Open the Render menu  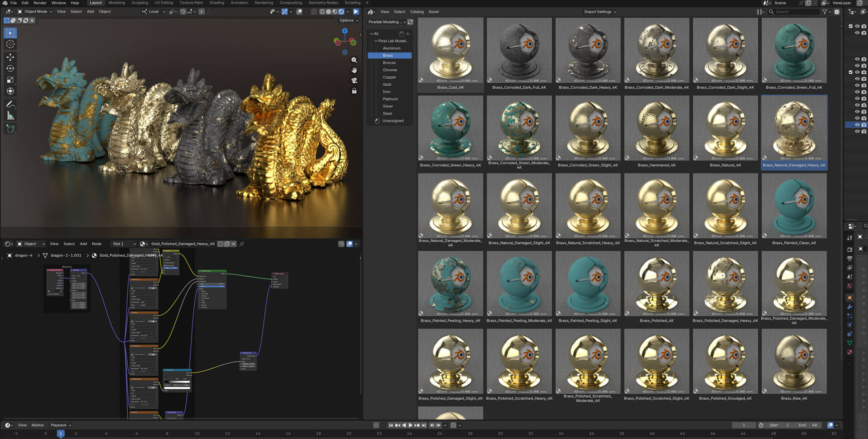[40, 3]
